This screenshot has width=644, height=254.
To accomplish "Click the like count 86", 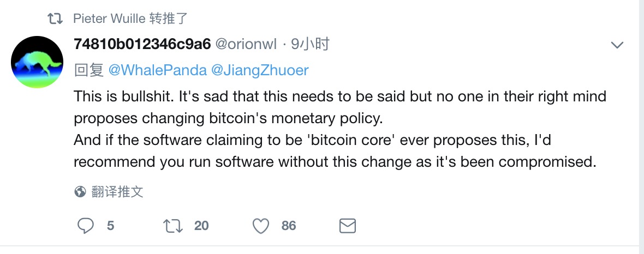I will tap(289, 226).
